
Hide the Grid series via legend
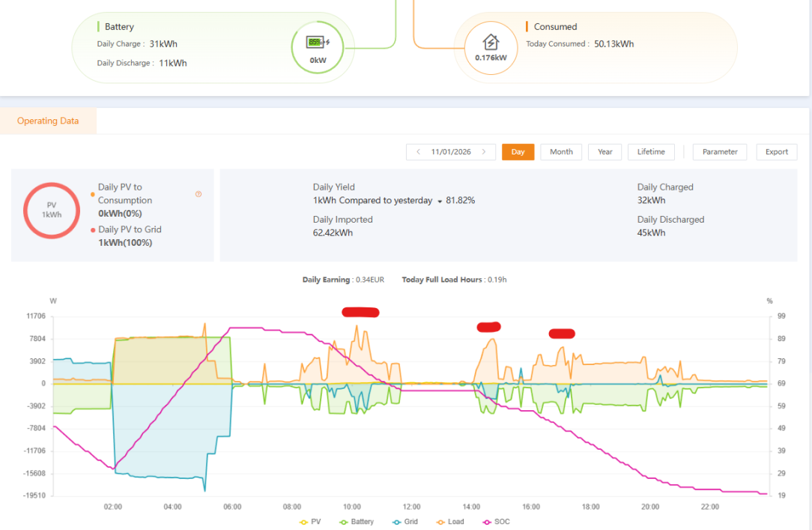(405, 522)
